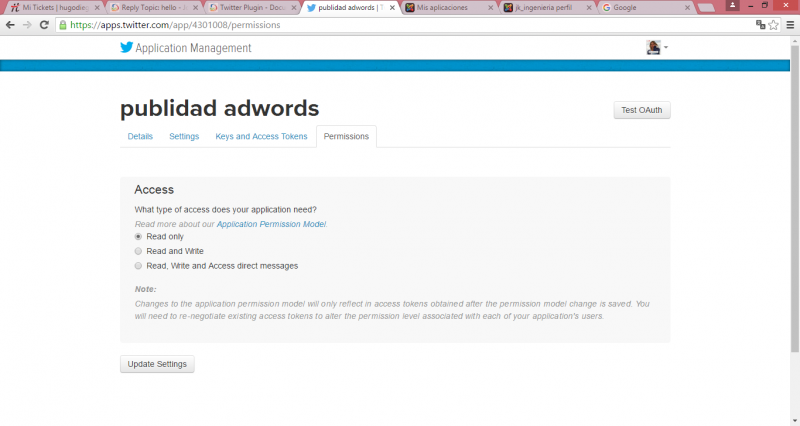Click the Access section heading
800x426 pixels.
(154, 190)
